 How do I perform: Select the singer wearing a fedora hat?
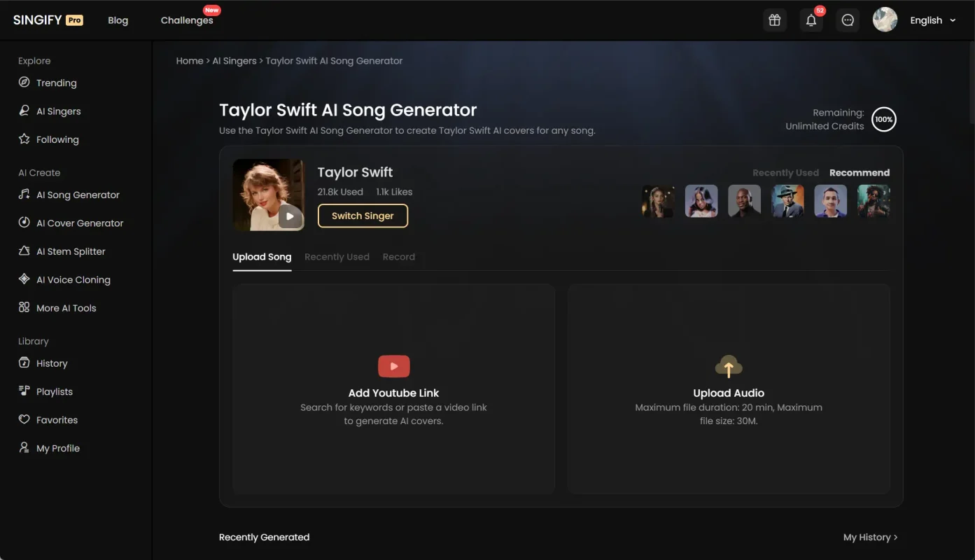(787, 202)
